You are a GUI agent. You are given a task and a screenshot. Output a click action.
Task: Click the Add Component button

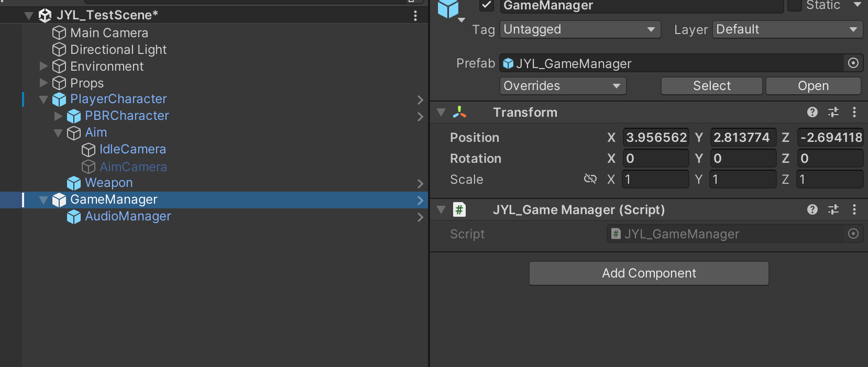click(x=649, y=273)
